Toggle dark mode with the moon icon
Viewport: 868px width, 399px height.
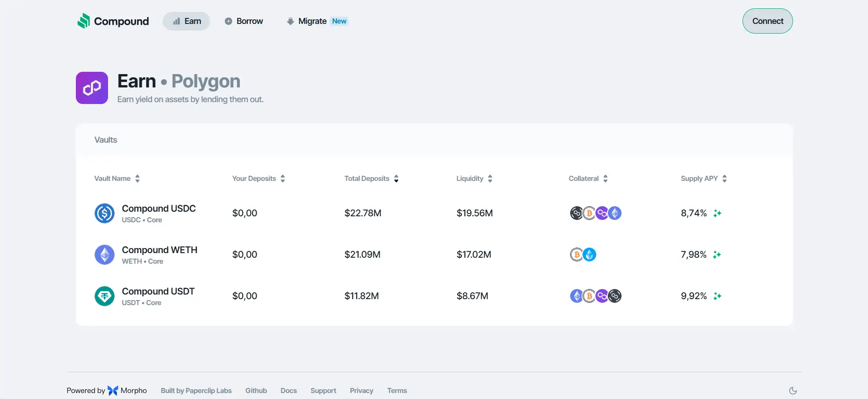(793, 391)
